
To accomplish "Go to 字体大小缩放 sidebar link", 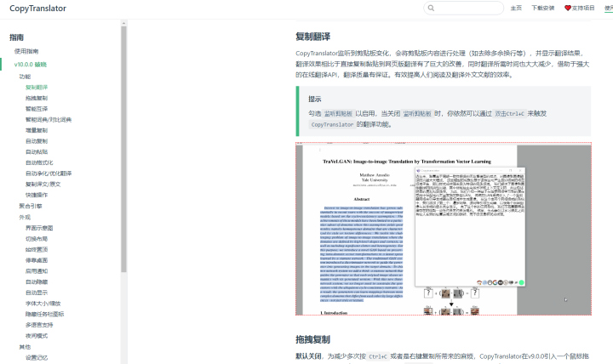I will click(43, 304).
